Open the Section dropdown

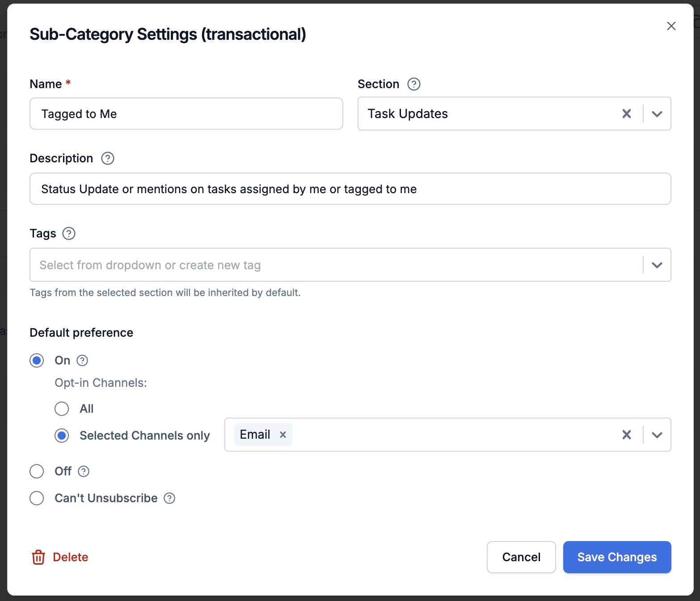pos(657,114)
